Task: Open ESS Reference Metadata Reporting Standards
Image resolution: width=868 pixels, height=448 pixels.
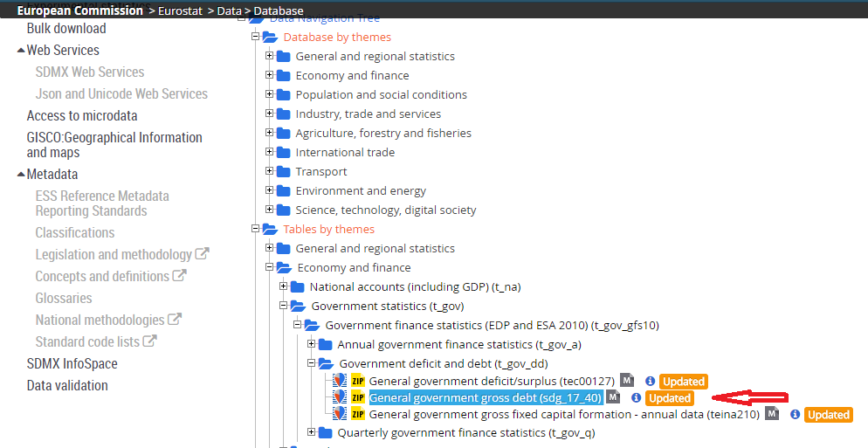Action: coord(102,203)
